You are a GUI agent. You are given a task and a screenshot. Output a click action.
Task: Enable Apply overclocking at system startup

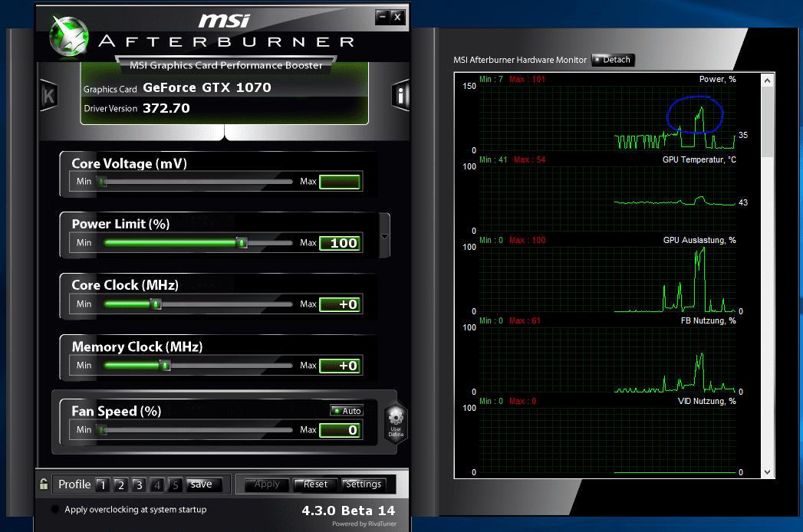[x=55, y=510]
